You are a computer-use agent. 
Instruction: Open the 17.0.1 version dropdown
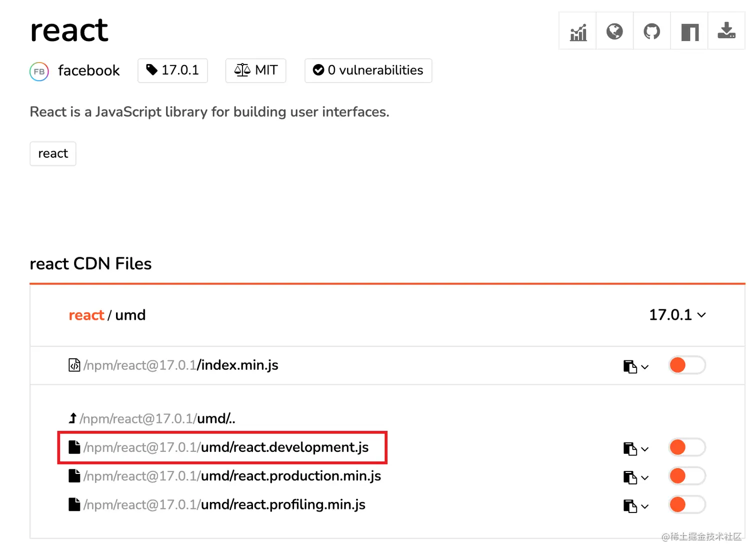tap(677, 315)
